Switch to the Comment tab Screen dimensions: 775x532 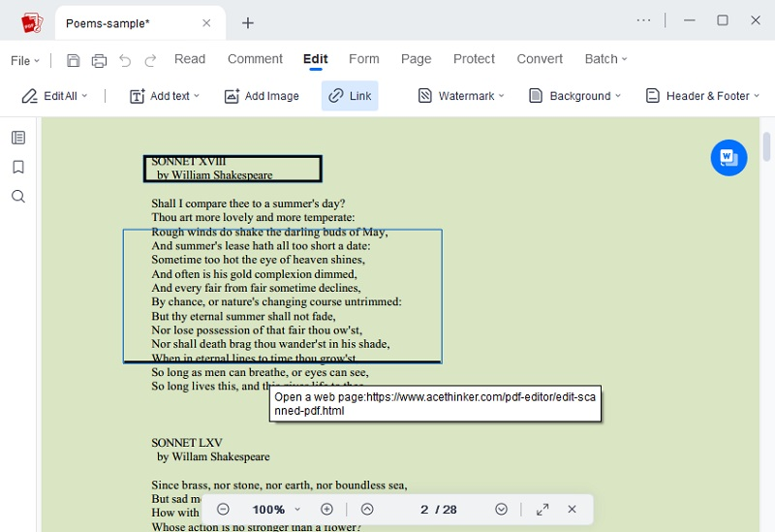click(x=255, y=59)
